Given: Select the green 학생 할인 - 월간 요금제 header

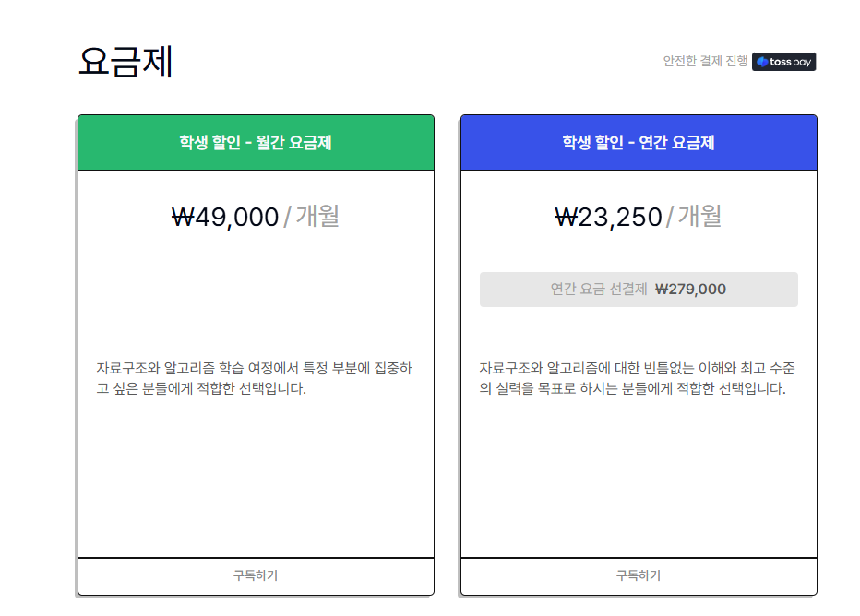Looking at the screenshot, I should coord(256,143).
